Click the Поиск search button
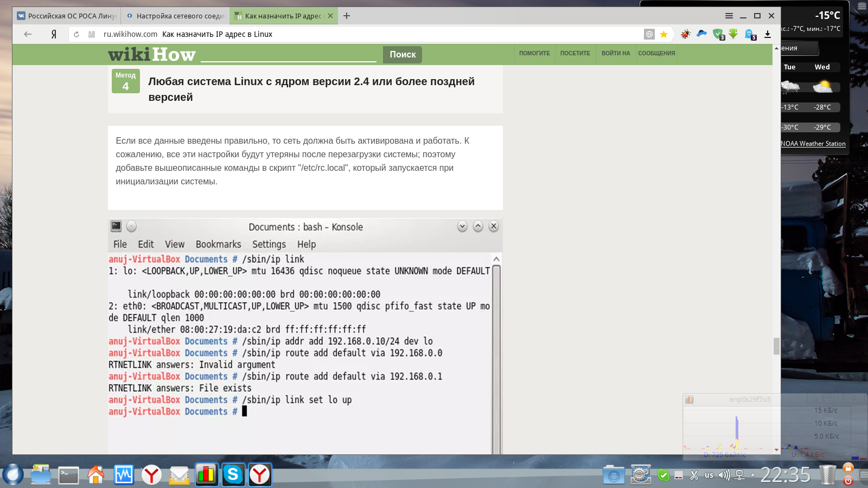868x488 pixels. tap(403, 54)
